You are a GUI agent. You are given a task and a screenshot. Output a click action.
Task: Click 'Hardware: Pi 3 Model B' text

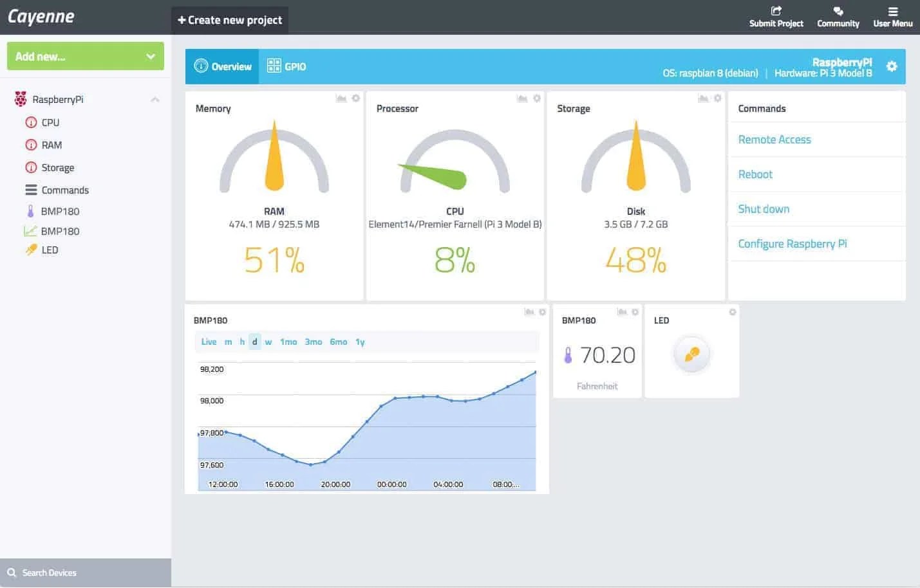(823, 73)
